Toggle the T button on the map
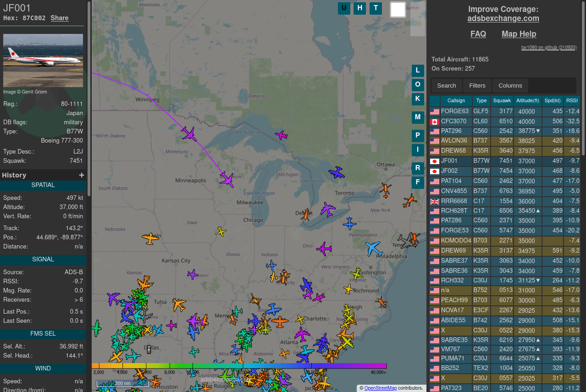Screen dimensions: 586x392 pyautogui.click(x=376, y=8)
